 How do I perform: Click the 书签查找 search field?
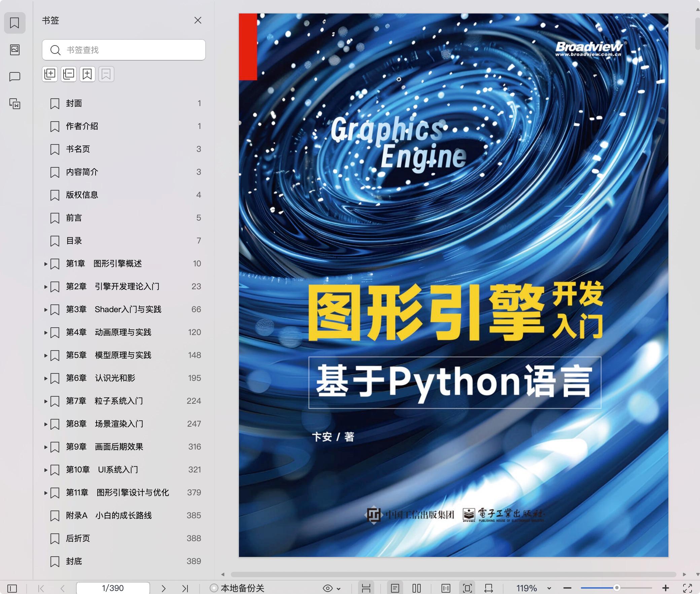[124, 50]
